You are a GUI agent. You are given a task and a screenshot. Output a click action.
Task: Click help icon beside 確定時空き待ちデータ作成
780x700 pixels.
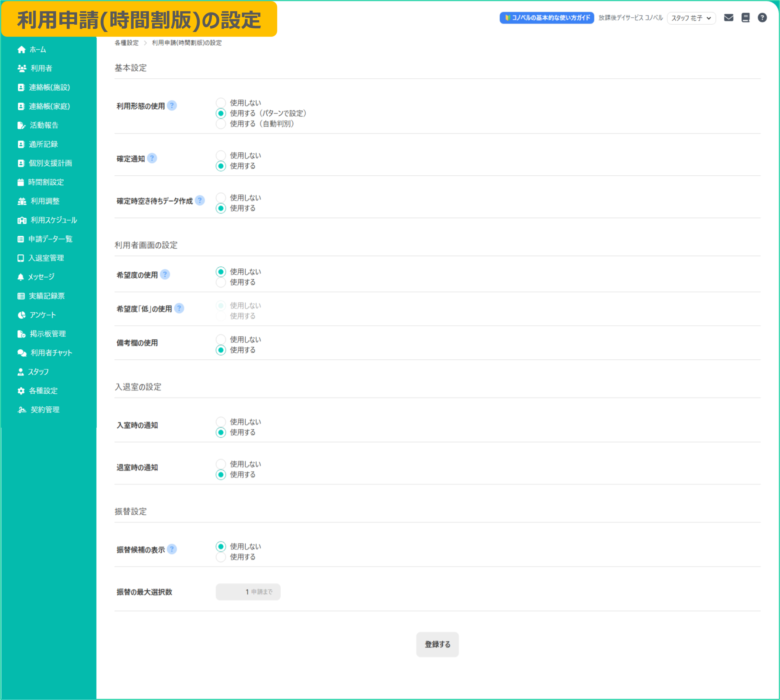[x=200, y=200]
